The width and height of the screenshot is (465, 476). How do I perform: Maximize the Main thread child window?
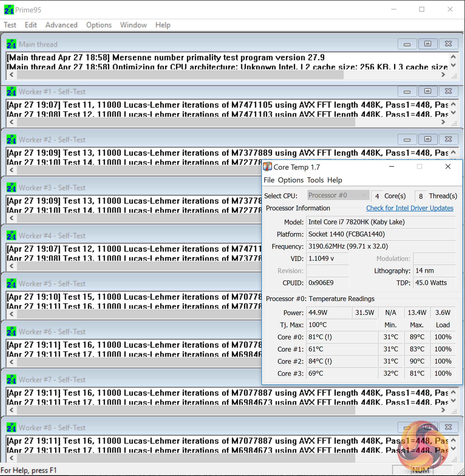(x=428, y=44)
